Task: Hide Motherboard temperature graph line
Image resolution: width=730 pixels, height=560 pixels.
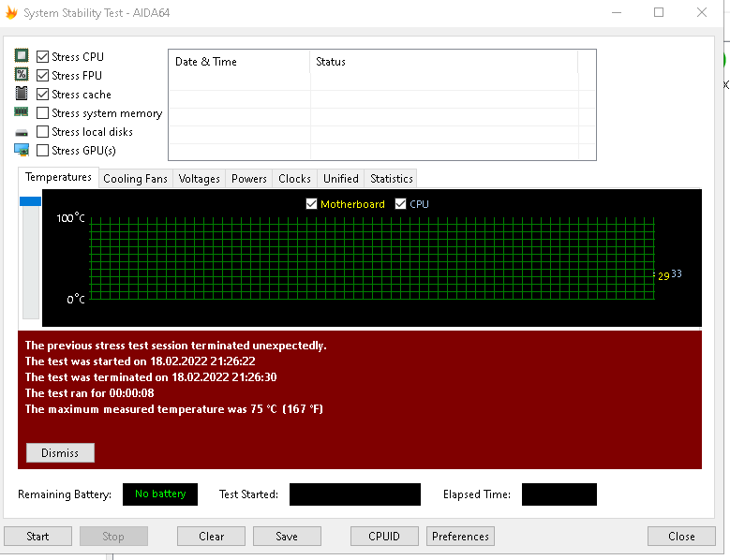Action: [x=311, y=204]
